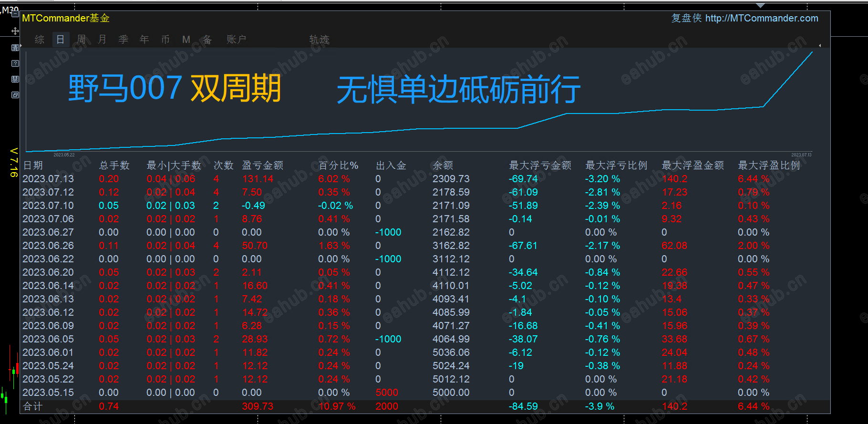Open the 年 yearly tab
The height and width of the screenshot is (424, 868).
click(145, 40)
